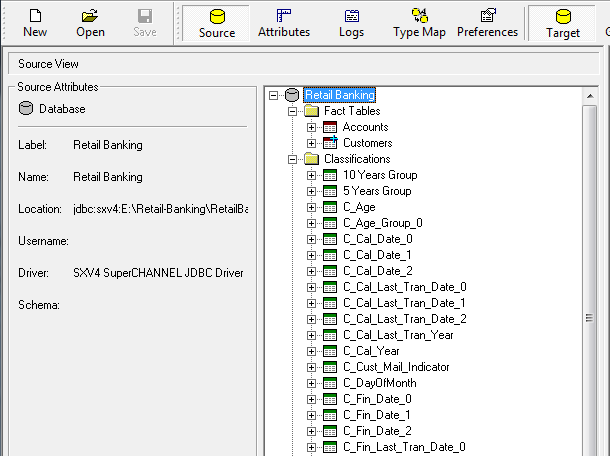This screenshot has width=610, height=456.
Task: Select the C_Age classification item
Action: (x=359, y=207)
